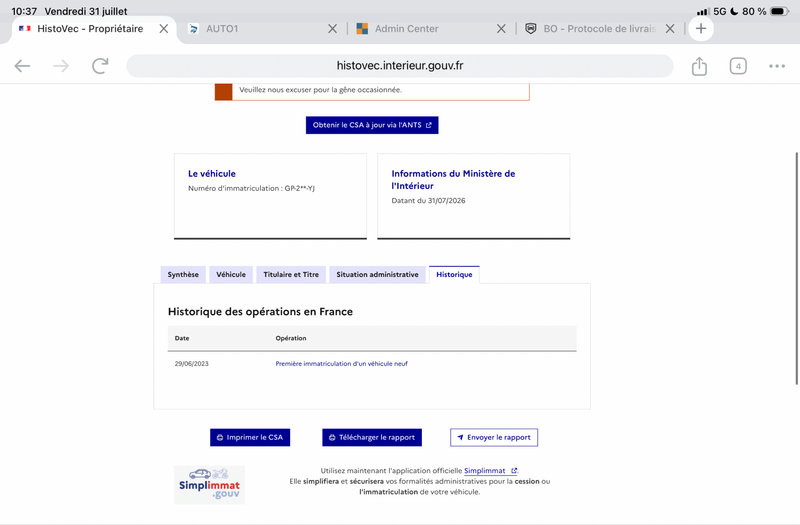The image size is (800, 525).
Task: Close the HistoVec - Propriétaire tab
Action: [164, 29]
